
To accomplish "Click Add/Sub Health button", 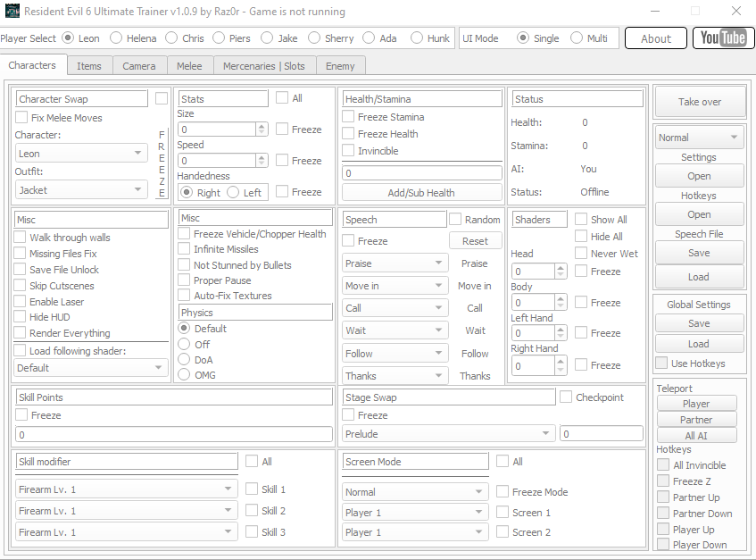I will (x=421, y=192).
